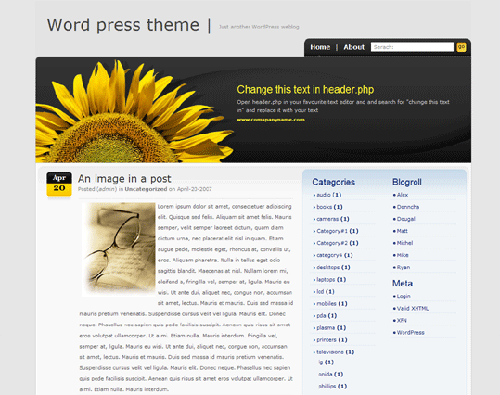
Task: Click the Word press theme site title
Action: (x=123, y=25)
